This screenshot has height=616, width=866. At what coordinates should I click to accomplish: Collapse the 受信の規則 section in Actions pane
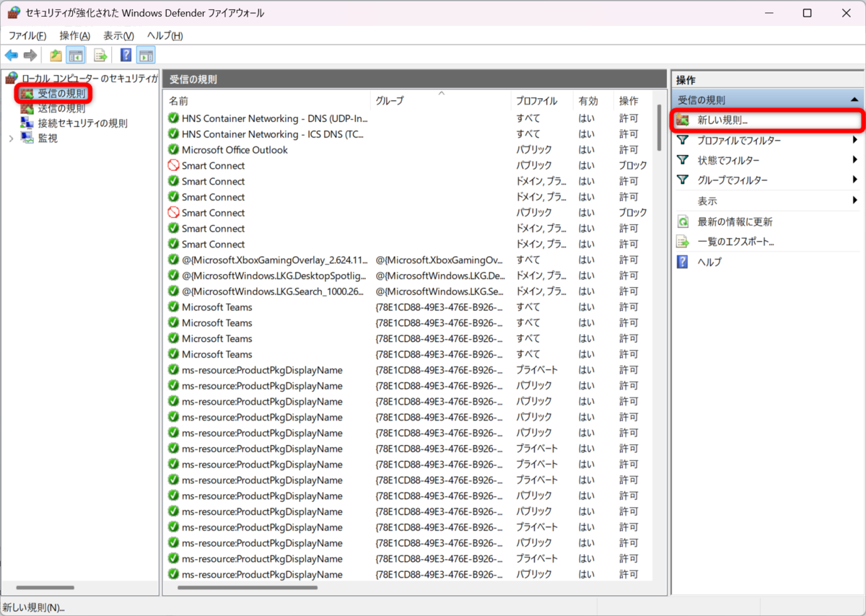[854, 100]
